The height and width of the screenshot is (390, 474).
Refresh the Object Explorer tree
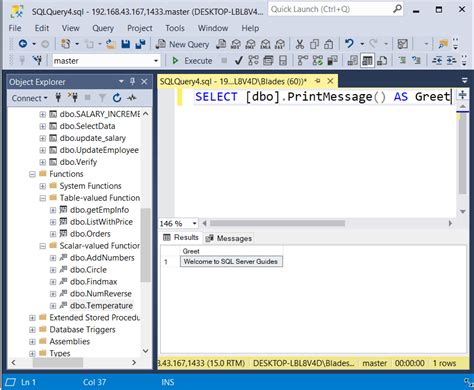116,98
